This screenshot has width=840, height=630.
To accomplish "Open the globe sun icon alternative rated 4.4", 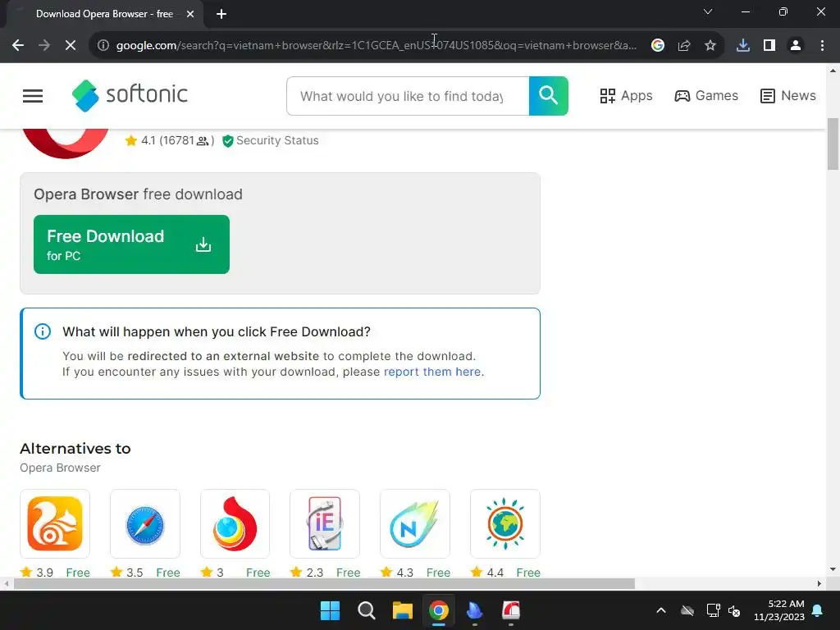I will [505, 523].
